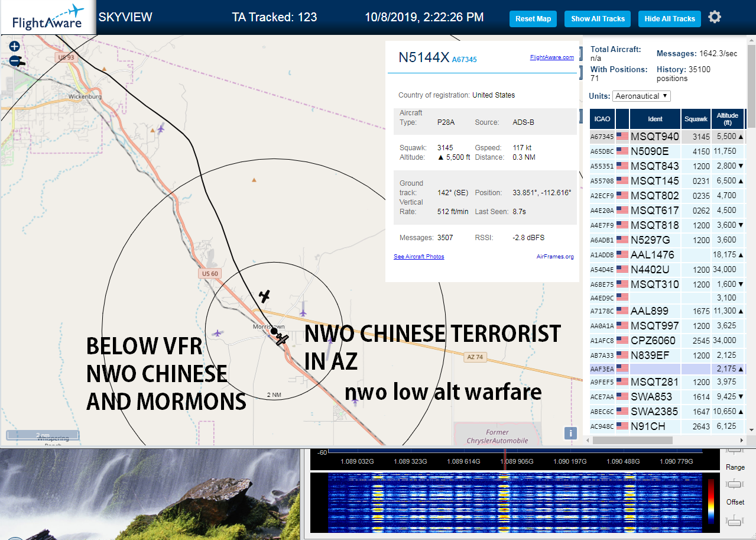Sort the table by the flag column header

[x=622, y=119]
